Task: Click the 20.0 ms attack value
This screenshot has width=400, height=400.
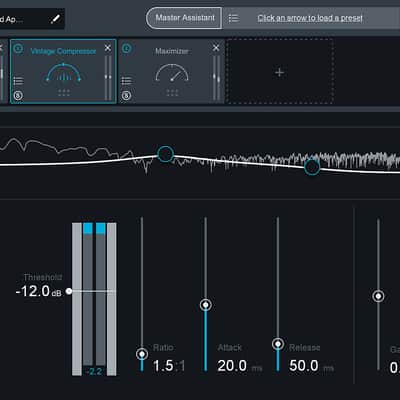Action: pos(239,366)
